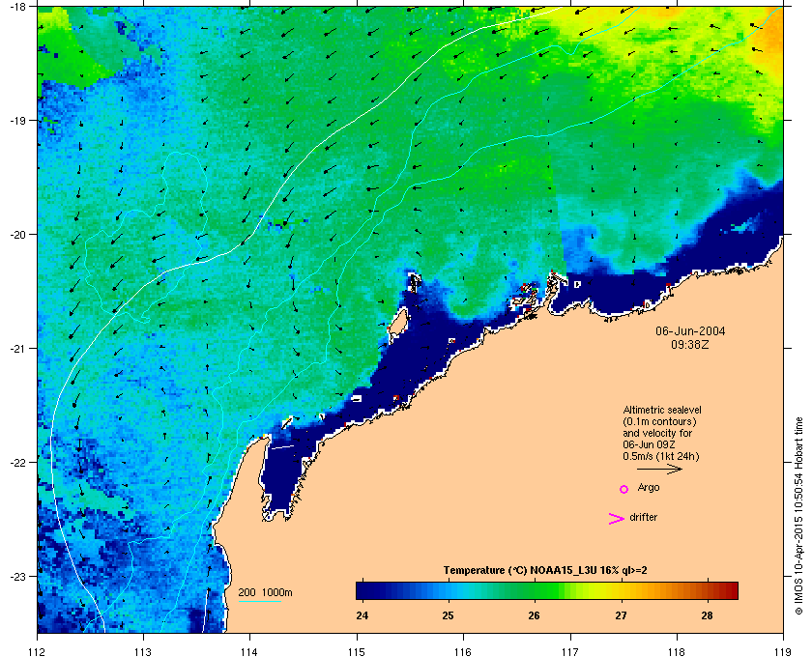812x657 pixels.
Task: Click the date label 06-Jun-2004
Action: click(690, 331)
